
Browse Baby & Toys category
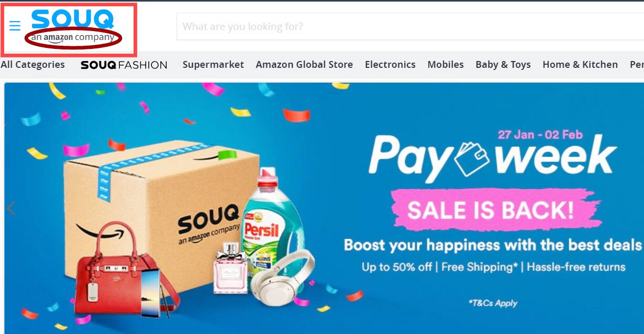click(503, 65)
